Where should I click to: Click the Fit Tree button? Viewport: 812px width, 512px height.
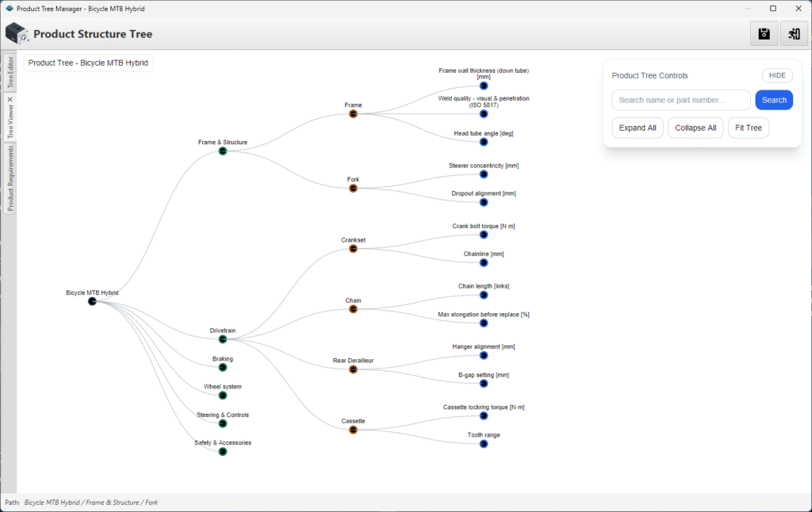748,128
